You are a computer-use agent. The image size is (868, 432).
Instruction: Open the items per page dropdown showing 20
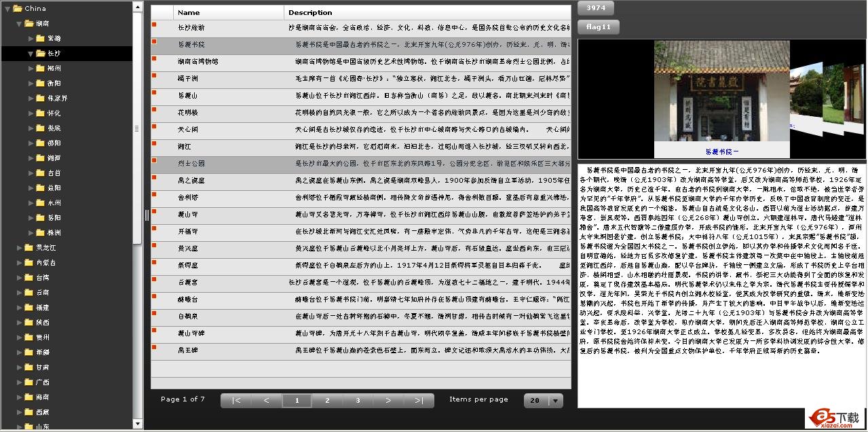544,401
